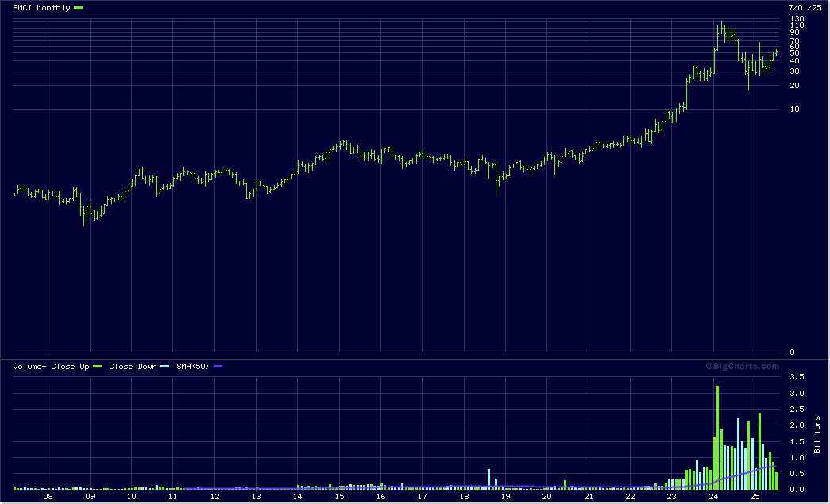
Task: Click the 2.5 volume axis label
Action: (797, 410)
